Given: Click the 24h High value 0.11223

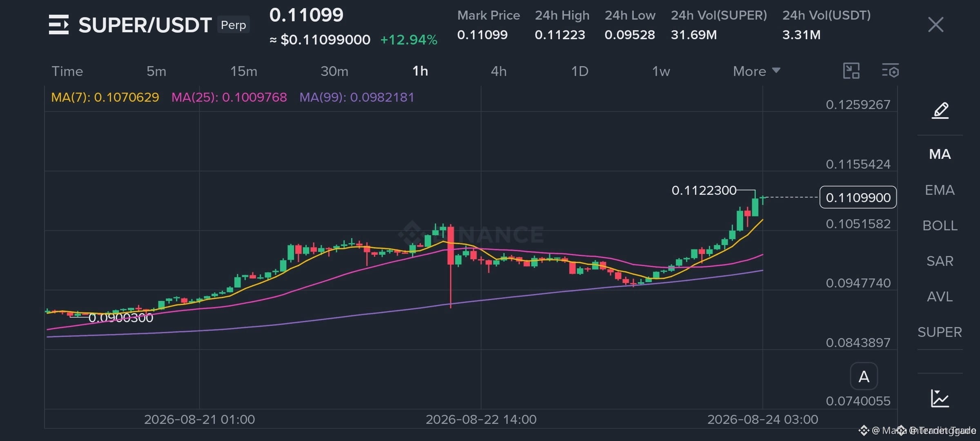Looking at the screenshot, I should [x=560, y=35].
